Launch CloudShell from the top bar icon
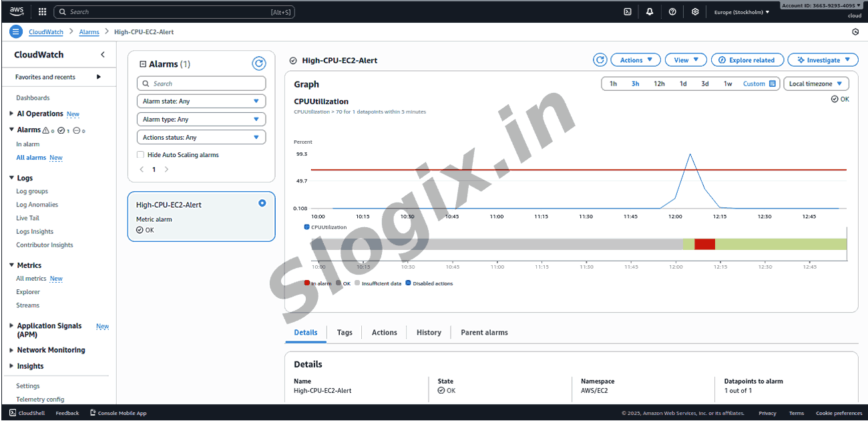This screenshot has width=868, height=421. pos(628,12)
